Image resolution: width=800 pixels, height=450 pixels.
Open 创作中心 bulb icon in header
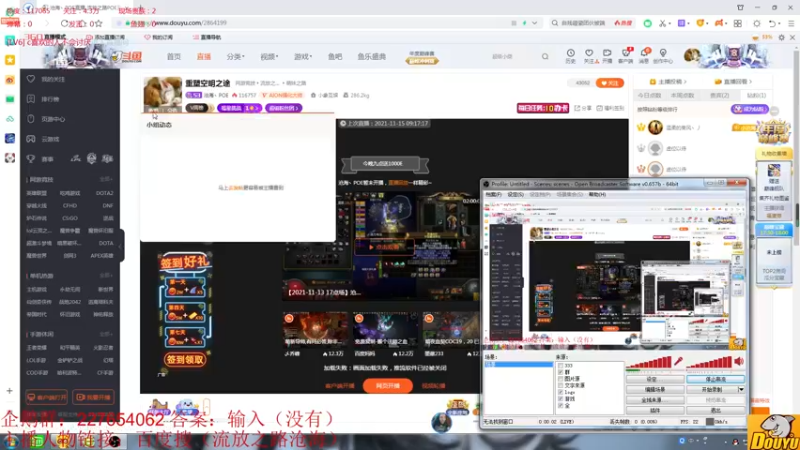(663, 53)
